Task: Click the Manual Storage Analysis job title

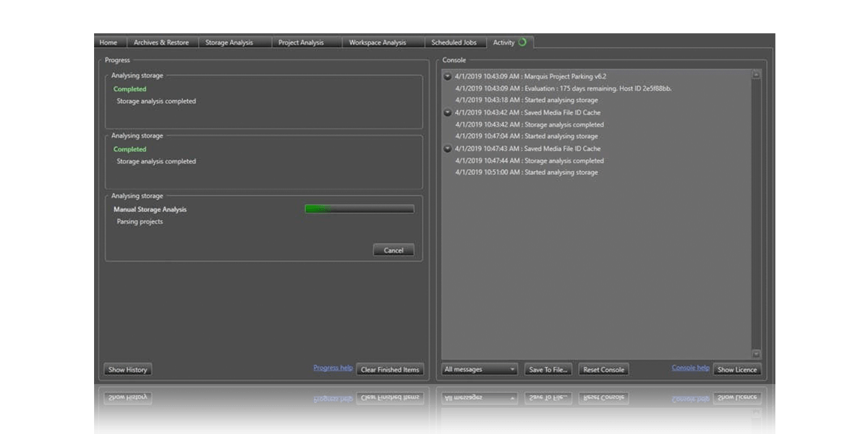Action: (x=150, y=209)
